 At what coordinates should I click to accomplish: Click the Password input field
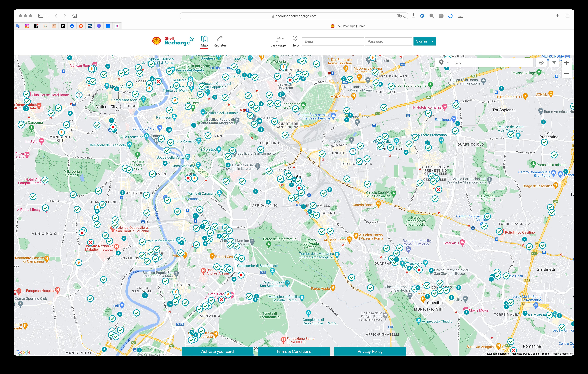(x=388, y=42)
